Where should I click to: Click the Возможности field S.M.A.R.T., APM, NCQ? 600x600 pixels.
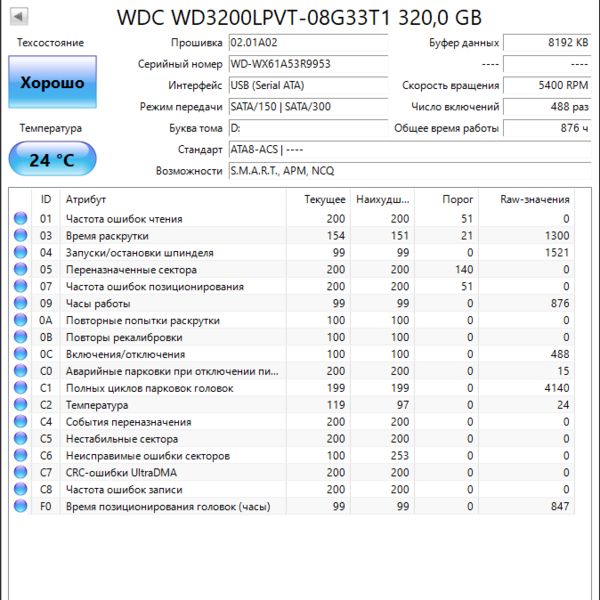[410, 171]
